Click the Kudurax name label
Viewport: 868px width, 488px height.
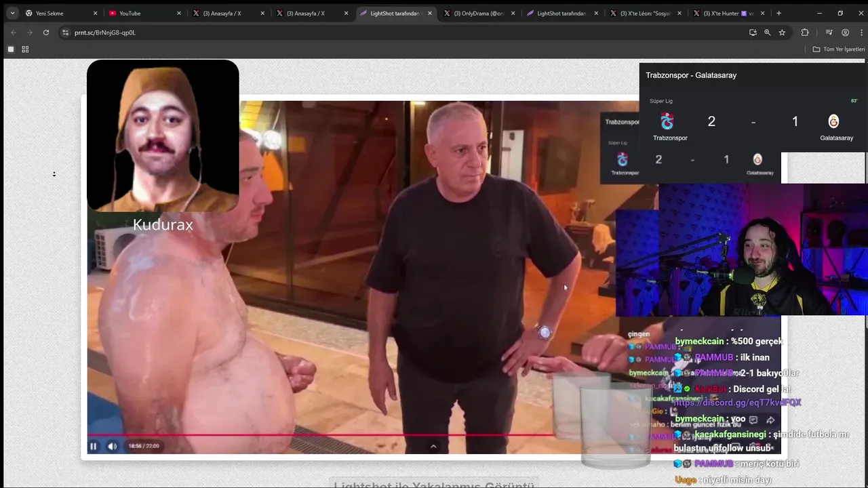tap(163, 225)
